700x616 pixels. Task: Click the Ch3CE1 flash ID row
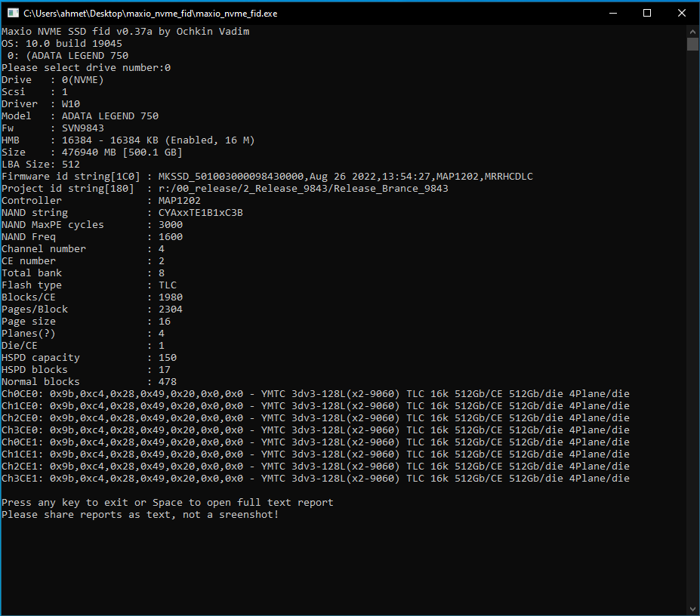(x=316, y=477)
